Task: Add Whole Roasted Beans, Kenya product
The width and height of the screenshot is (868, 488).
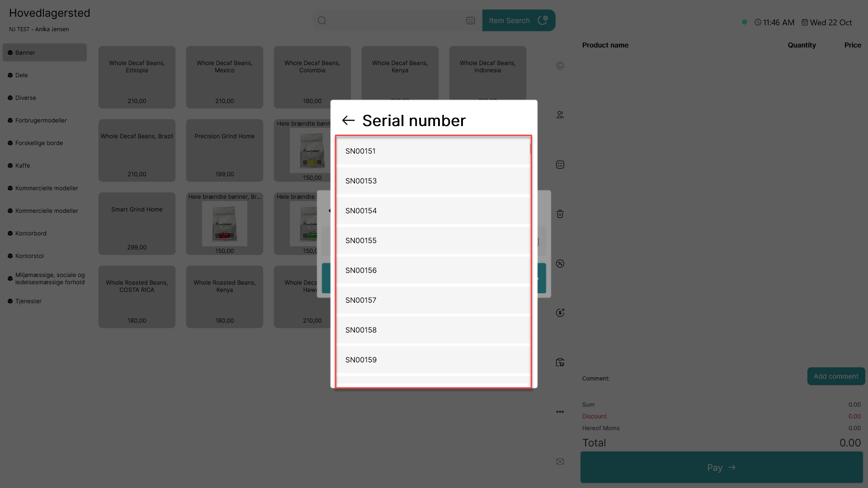Action: coord(225,297)
